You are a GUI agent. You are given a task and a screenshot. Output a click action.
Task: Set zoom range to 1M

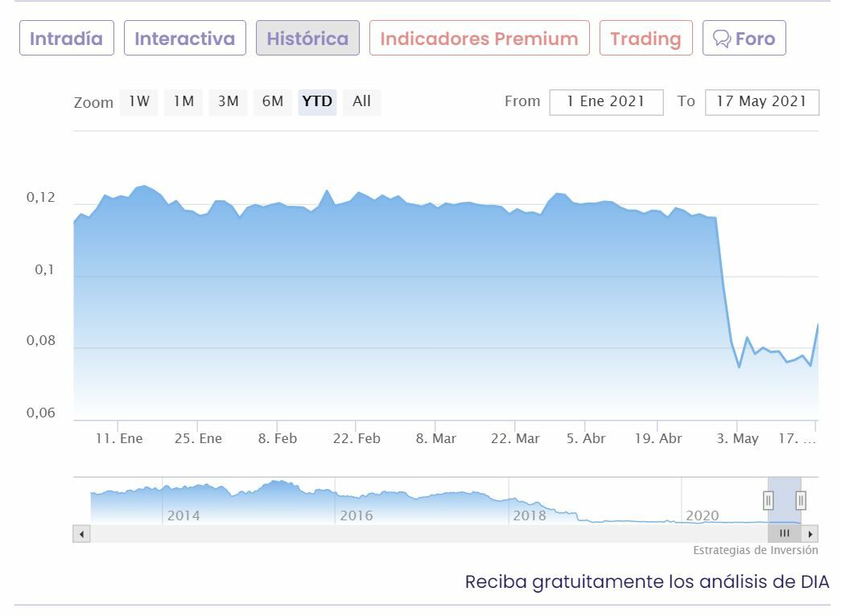tap(184, 101)
